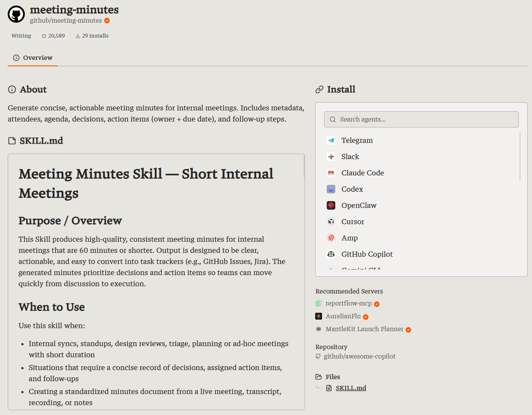Screen dimensions: 532x415
Task: Click the AurelianFlo server icon
Action: [x=319, y=316]
